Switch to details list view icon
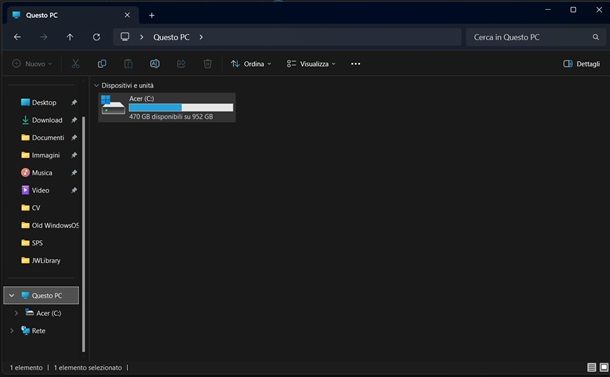 591,367
